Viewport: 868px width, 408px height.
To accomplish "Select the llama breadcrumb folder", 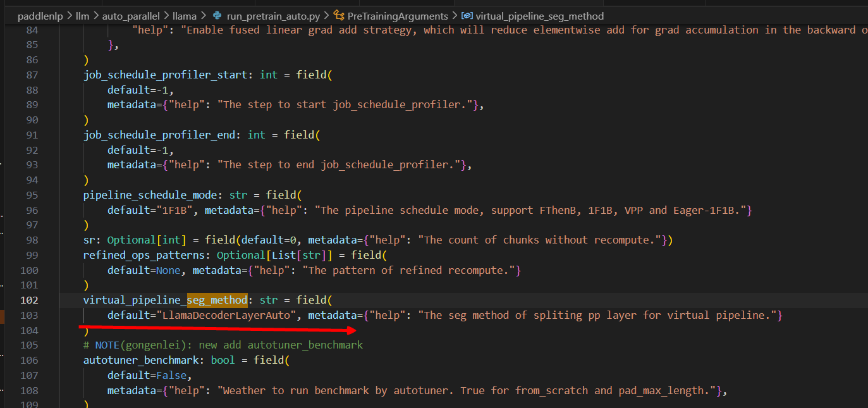I will 185,16.
